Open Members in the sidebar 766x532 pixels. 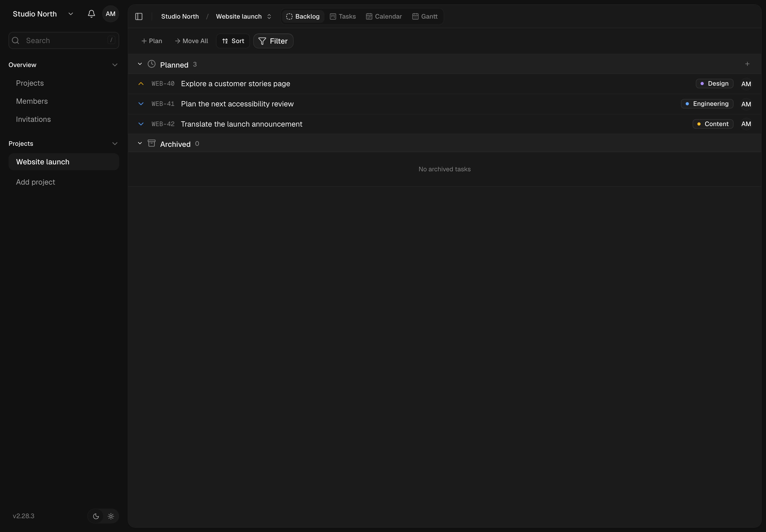click(x=64, y=101)
